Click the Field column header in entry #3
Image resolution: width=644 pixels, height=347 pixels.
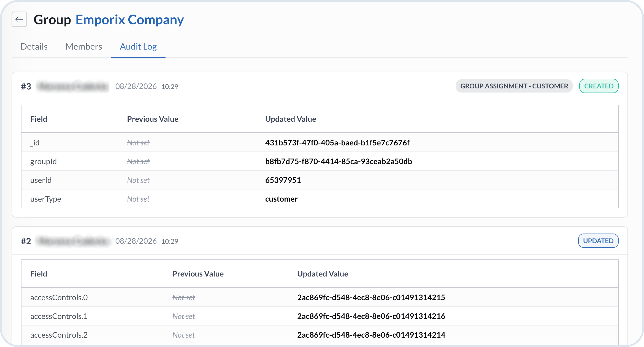click(x=39, y=119)
